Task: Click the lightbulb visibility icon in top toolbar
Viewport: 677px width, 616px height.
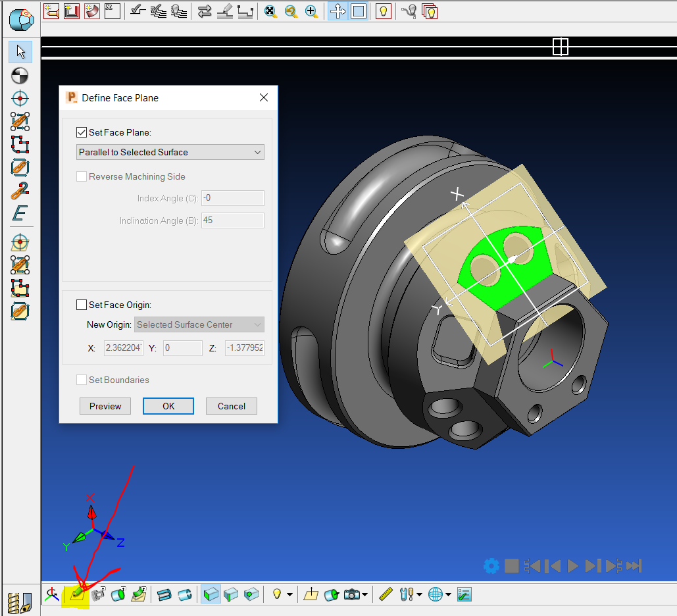Action: point(383,11)
